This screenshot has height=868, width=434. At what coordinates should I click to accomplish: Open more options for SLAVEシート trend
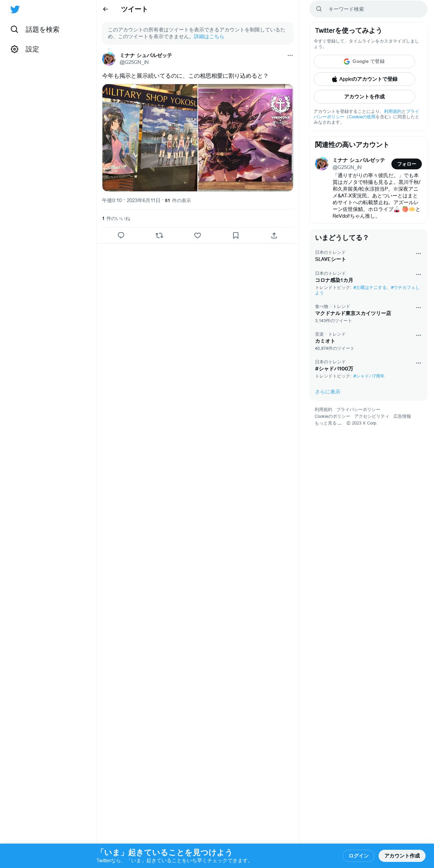pos(418,254)
